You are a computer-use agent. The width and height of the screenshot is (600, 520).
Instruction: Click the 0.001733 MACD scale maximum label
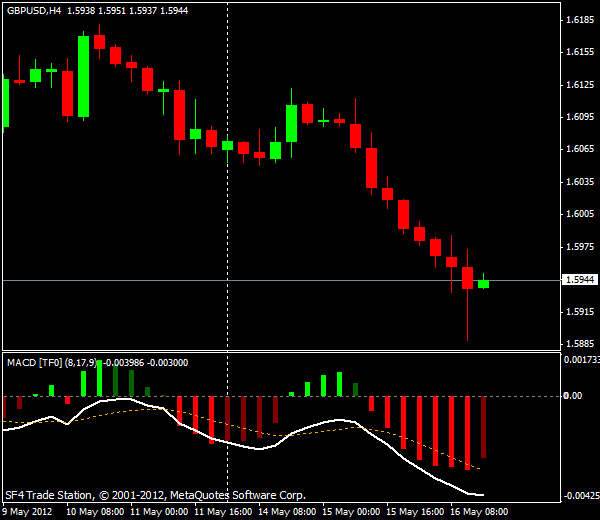click(581, 360)
